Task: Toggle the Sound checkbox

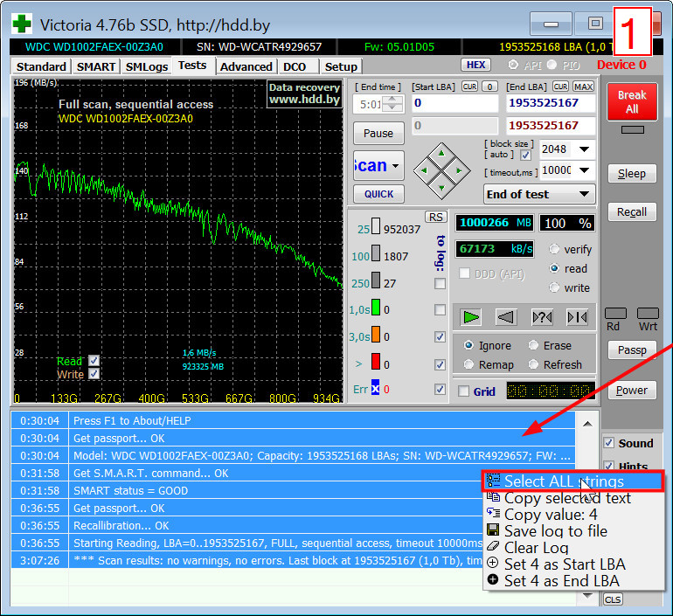Action: pos(610,443)
